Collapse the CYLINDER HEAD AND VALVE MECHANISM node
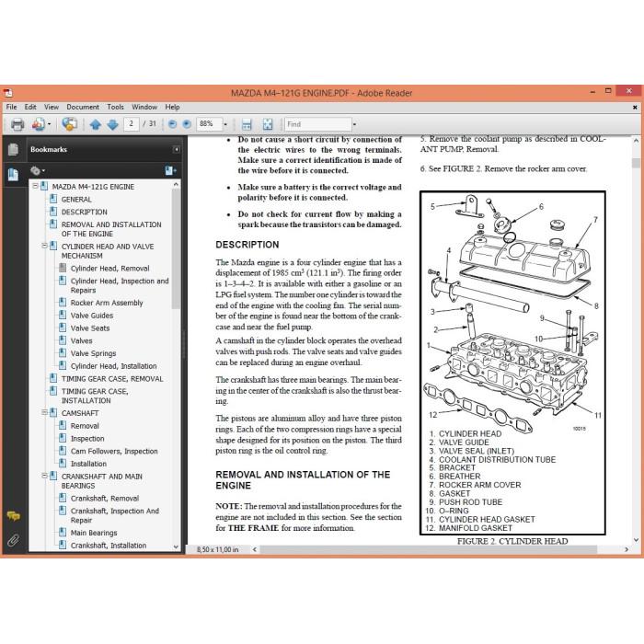Screen dimensions: 644x644 (44, 246)
